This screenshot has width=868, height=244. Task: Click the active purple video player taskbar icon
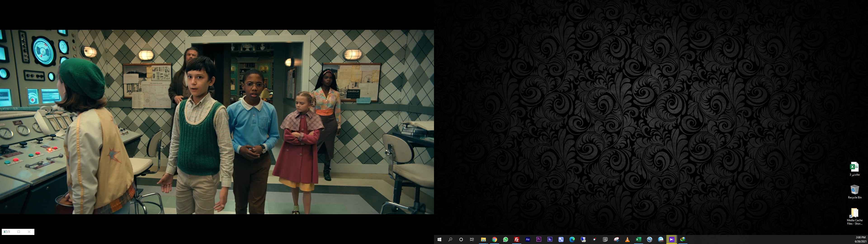tap(672, 239)
